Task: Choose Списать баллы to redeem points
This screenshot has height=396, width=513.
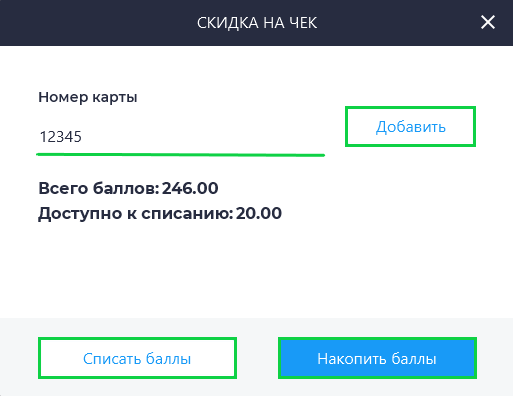Action: (x=137, y=358)
